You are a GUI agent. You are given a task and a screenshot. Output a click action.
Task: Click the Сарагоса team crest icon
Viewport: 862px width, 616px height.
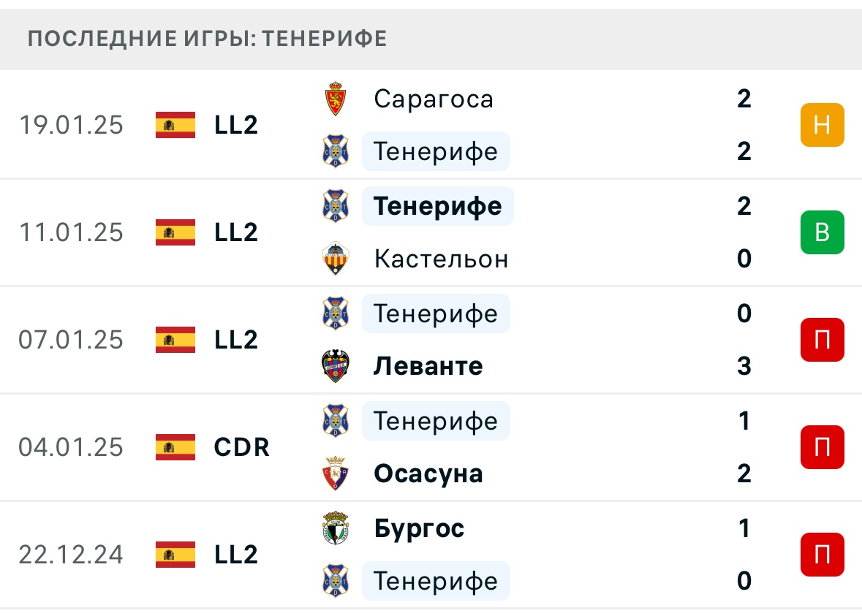coord(336,99)
